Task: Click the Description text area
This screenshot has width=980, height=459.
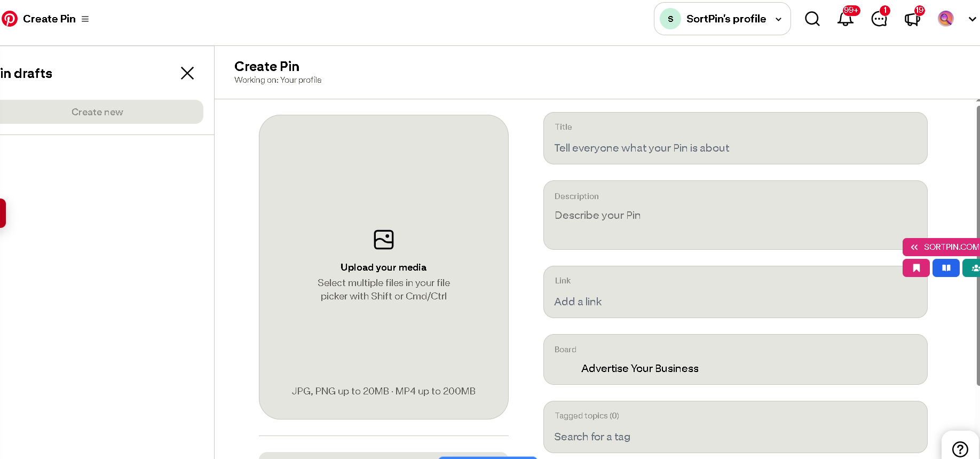Action: pos(735,215)
